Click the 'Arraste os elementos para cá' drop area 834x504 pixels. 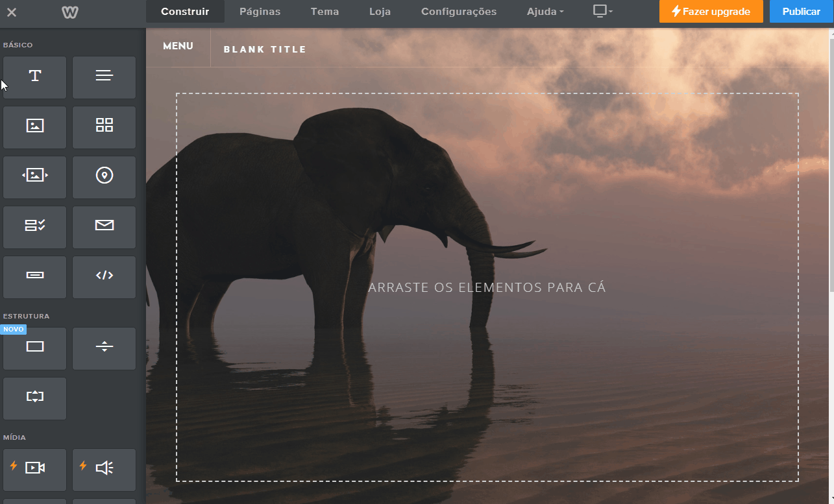(x=487, y=287)
